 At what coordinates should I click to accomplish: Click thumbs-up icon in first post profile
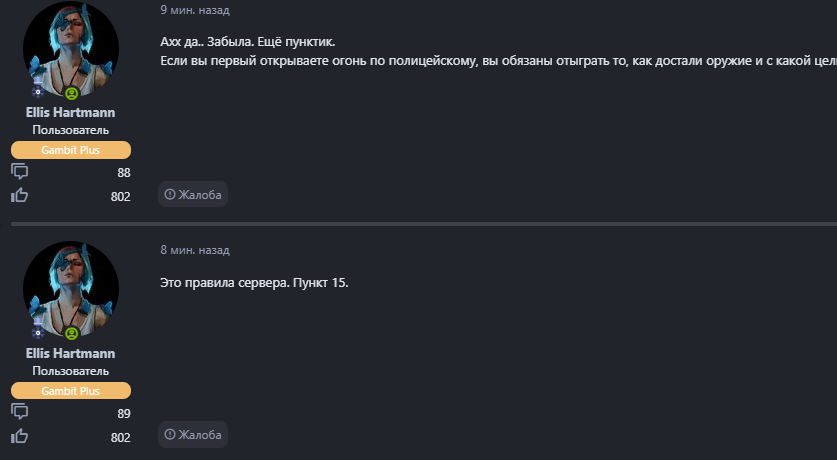coord(19,195)
